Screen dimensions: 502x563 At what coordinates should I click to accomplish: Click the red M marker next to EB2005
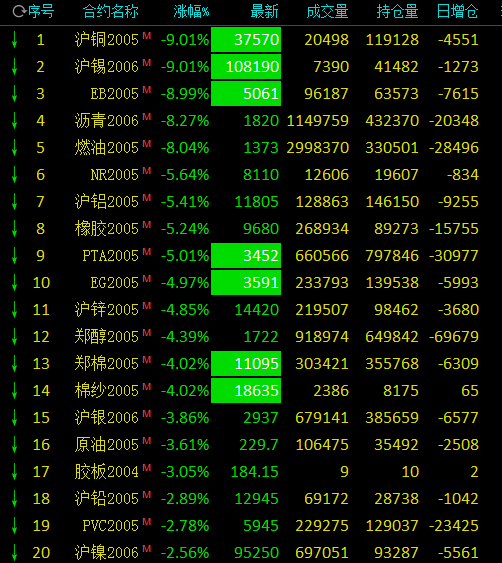(147, 89)
